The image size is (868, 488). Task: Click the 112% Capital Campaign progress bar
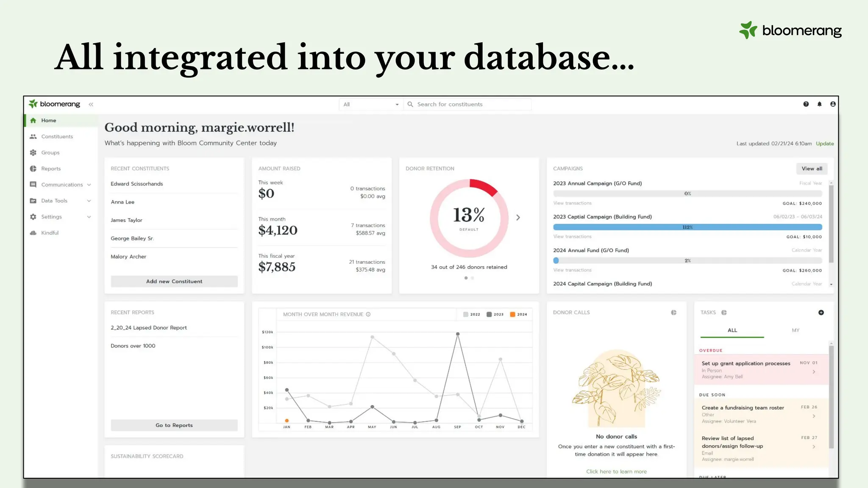(x=687, y=227)
